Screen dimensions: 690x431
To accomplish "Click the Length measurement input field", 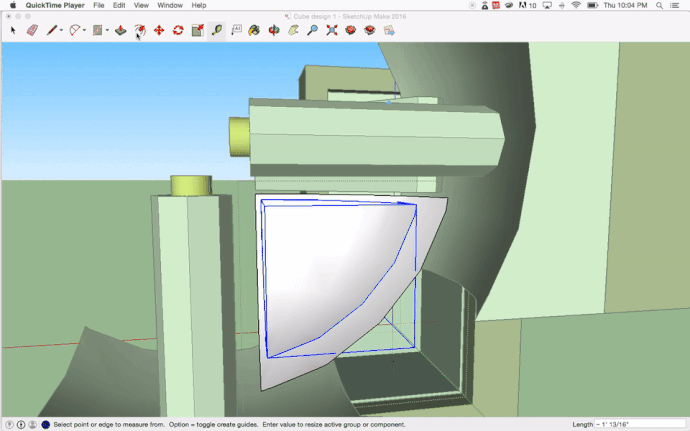I will point(640,424).
